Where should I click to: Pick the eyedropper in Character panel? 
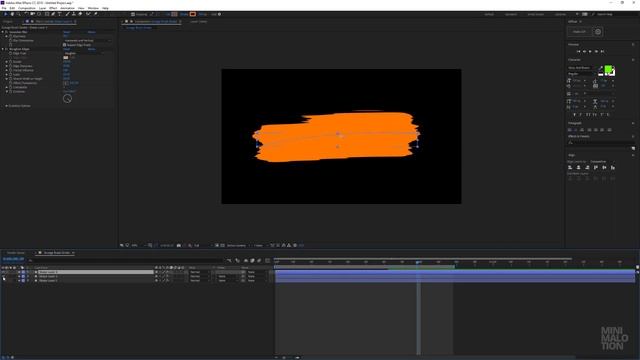(x=600, y=68)
